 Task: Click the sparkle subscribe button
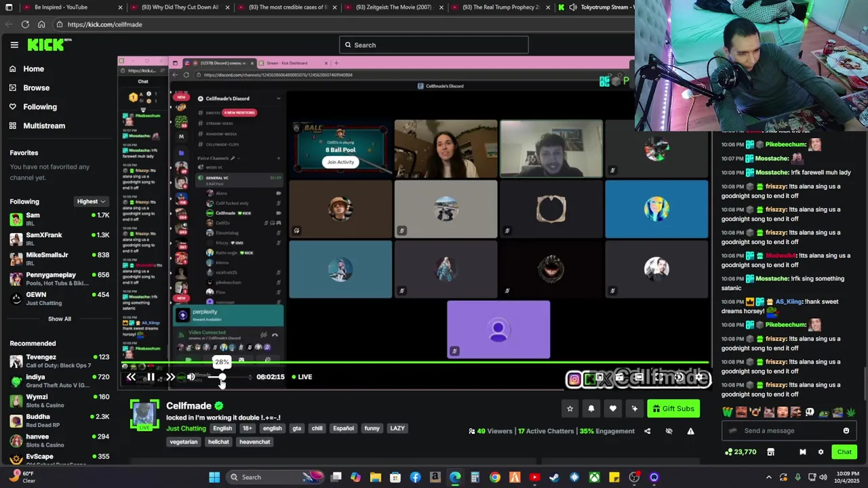pos(635,409)
